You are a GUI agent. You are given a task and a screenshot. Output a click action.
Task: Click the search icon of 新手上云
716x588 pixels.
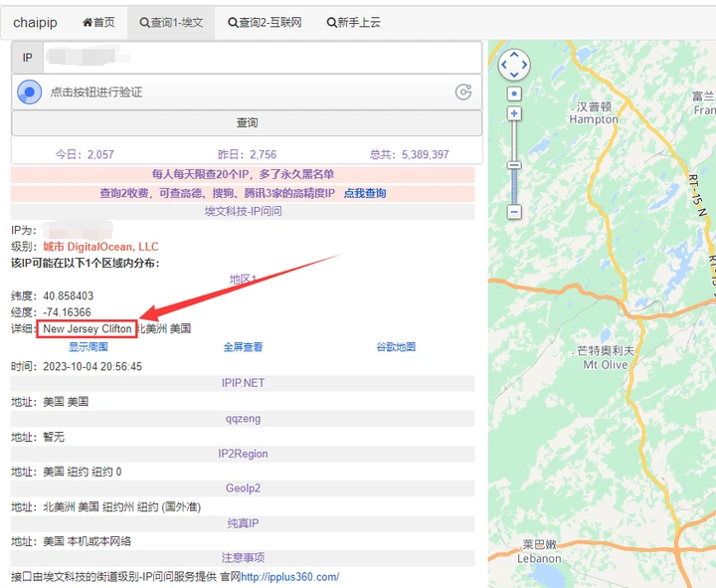coord(331,23)
